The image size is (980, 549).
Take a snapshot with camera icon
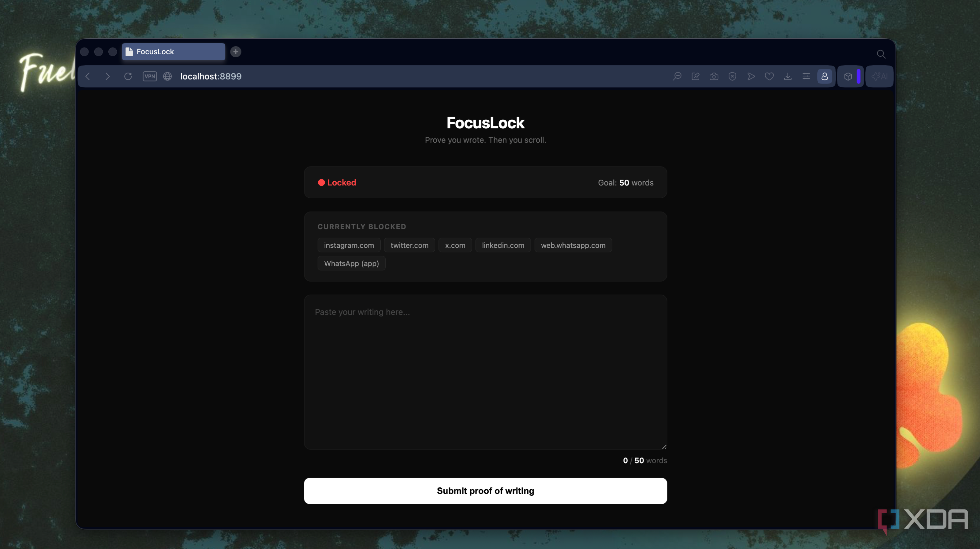click(x=714, y=76)
